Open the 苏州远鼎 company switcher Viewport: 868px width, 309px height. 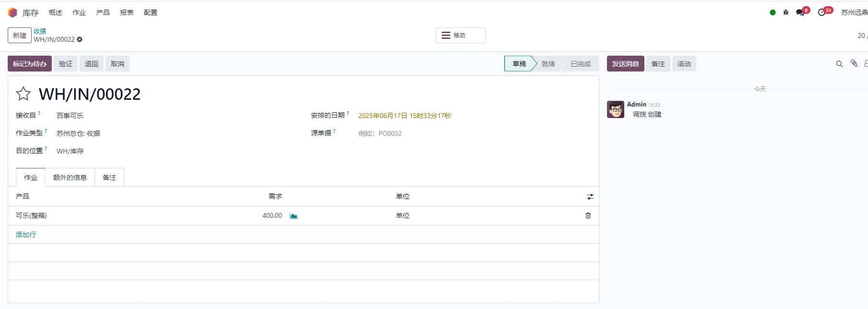tap(854, 12)
